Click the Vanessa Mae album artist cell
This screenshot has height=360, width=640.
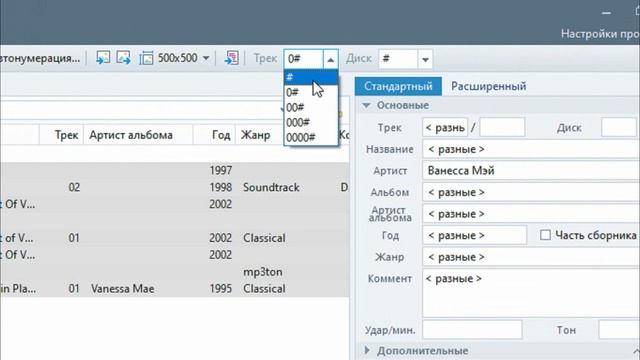122,289
